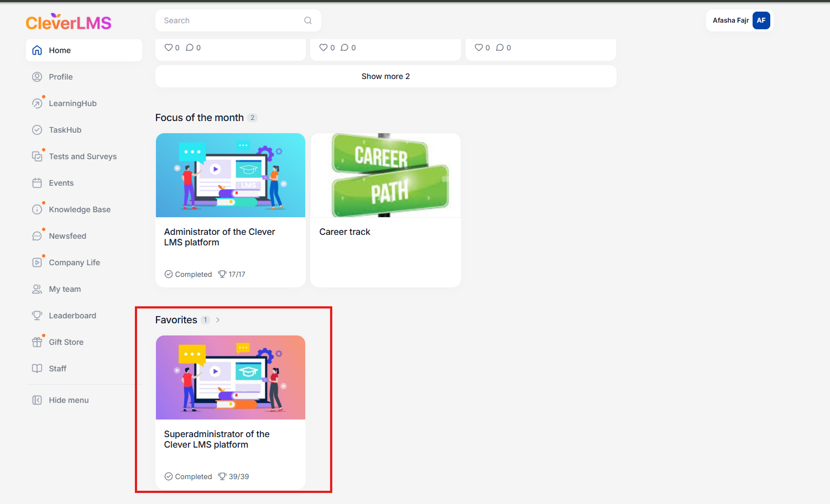The image size is (830, 504).
Task: Click trophy icon on Administrator course card
Action: click(222, 274)
